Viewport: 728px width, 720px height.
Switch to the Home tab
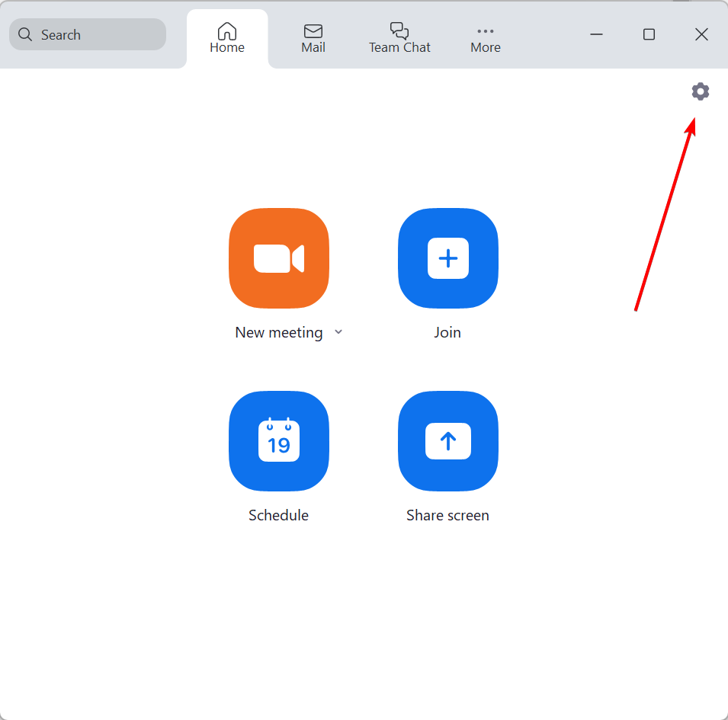(x=227, y=38)
